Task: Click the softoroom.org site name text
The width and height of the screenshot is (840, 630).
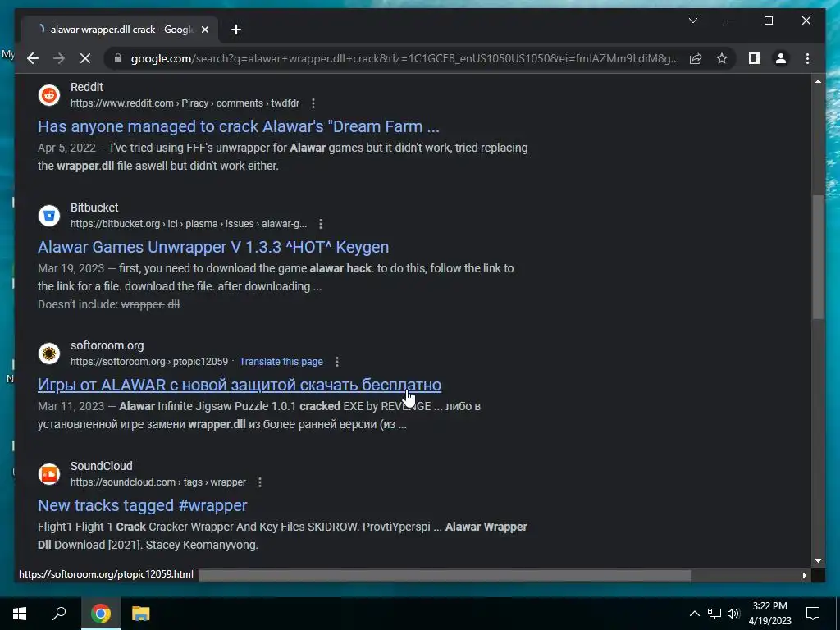Action: (x=107, y=345)
